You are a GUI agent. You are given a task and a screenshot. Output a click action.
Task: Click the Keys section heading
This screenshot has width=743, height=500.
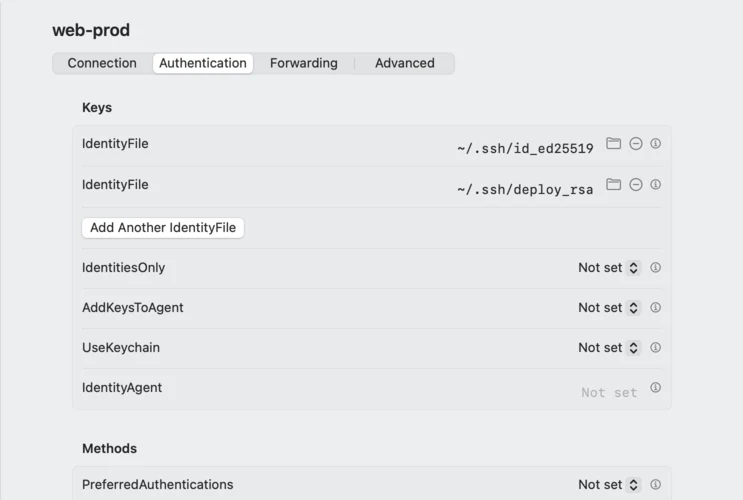pyautogui.click(x=97, y=108)
